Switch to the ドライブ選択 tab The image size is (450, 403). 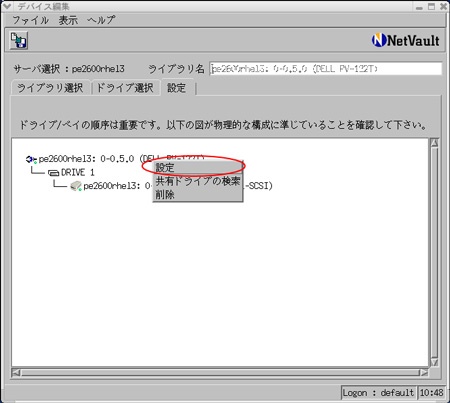click(x=125, y=88)
